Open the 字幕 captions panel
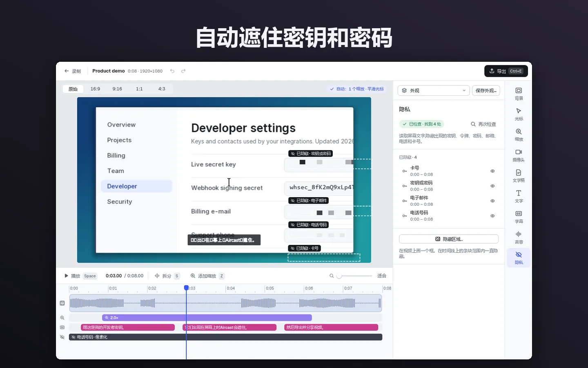The height and width of the screenshot is (368, 588). [519, 217]
